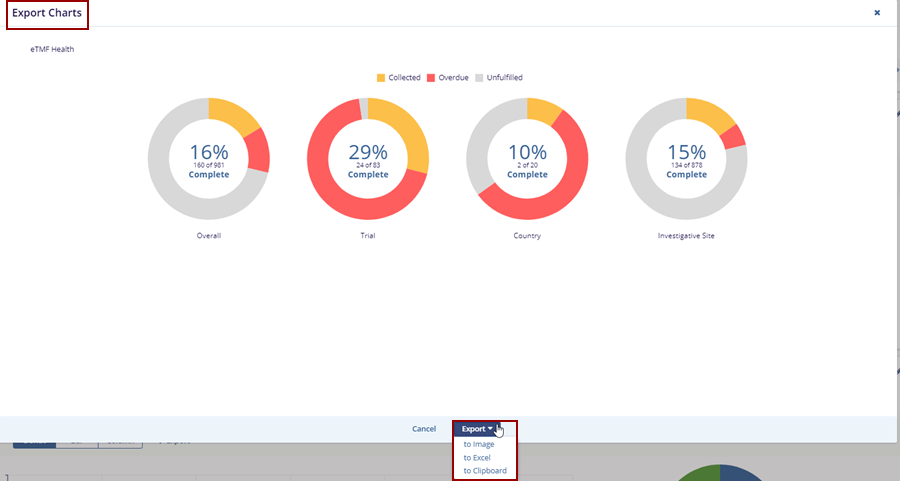Image resolution: width=900 pixels, height=481 pixels.
Task: Click the Overall donut chart center
Action: pos(208,159)
